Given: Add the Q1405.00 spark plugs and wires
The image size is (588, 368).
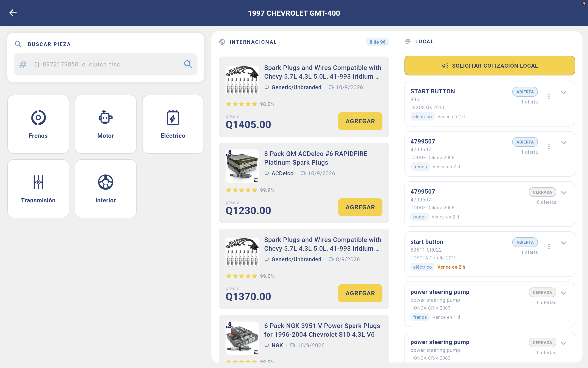Looking at the screenshot, I should click(360, 121).
